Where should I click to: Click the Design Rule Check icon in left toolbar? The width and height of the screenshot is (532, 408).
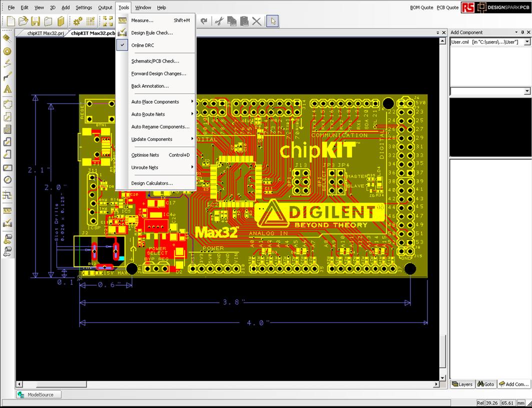(8, 223)
